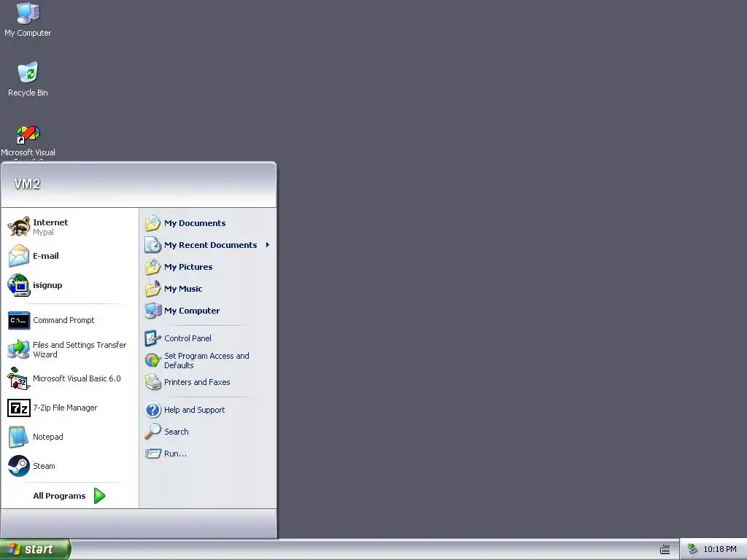The width and height of the screenshot is (747, 560).
Task: Launch Microsoft Visual Basic 6.0 icon
Action: tap(19, 378)
